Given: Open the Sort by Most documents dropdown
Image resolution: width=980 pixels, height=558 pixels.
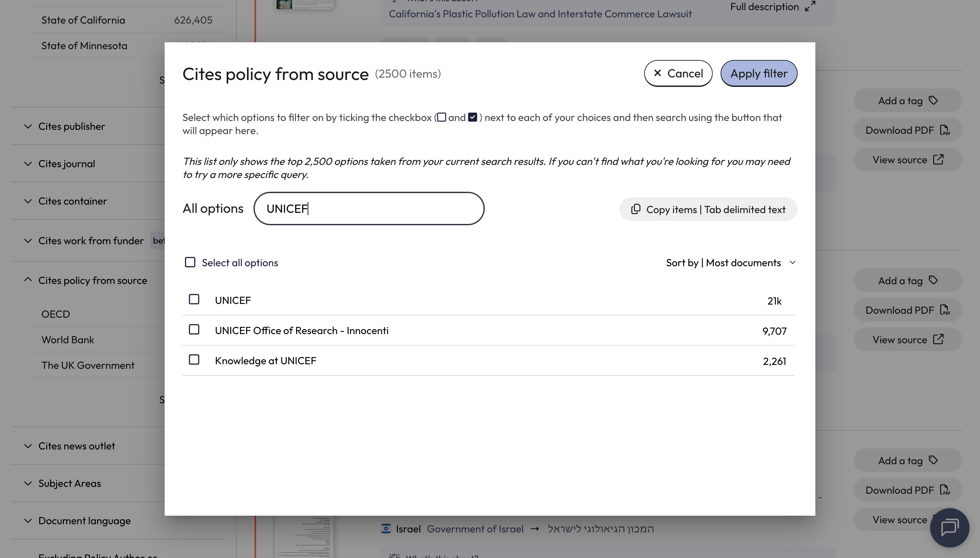Looking at the screenshot, I should click(731, 263).
